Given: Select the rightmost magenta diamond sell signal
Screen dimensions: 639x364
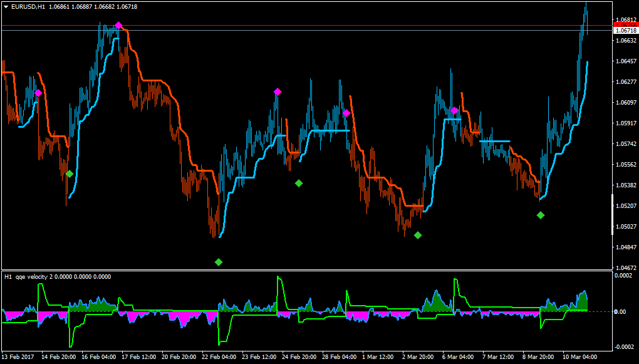Looking at the screenshot, I should point(454,110).
